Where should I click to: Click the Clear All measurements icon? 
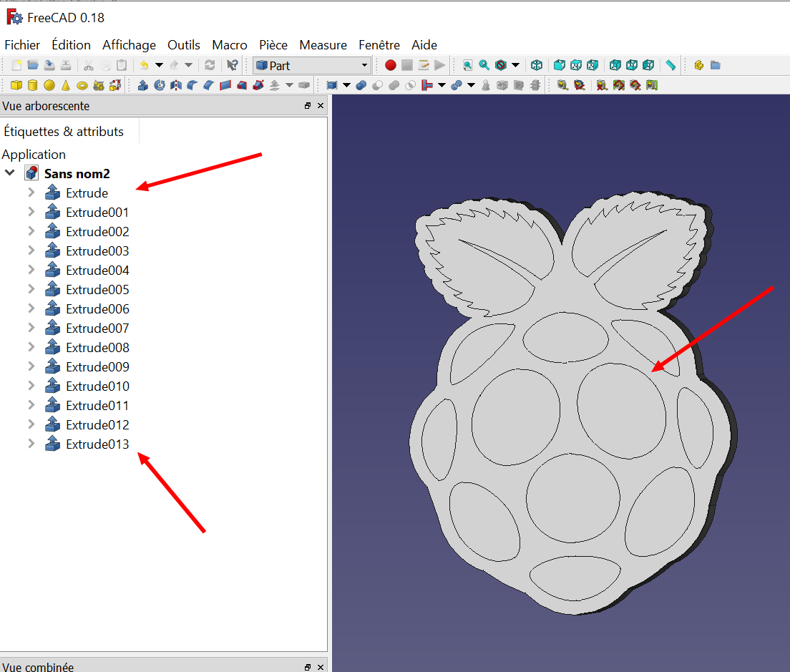[602, 86]
